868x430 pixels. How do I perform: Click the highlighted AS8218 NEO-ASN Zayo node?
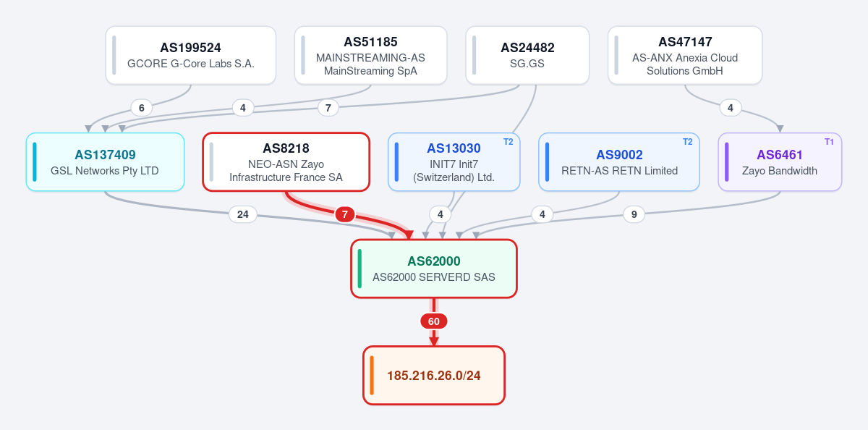coord(286,162)
